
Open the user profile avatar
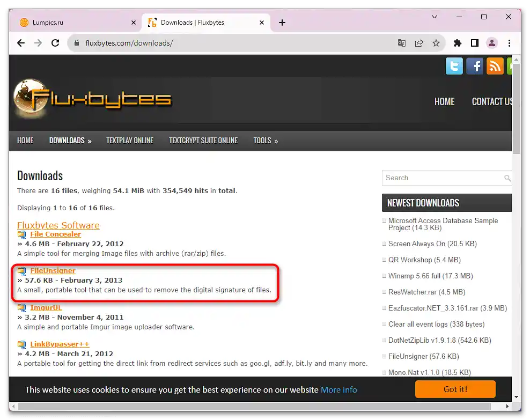coord(492,43)
